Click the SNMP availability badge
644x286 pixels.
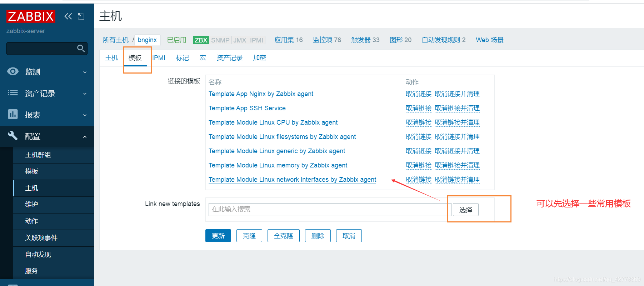220,40
